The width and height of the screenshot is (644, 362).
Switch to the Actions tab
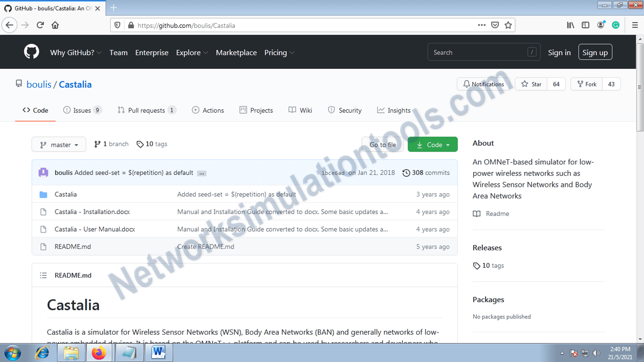pos(208,110)
